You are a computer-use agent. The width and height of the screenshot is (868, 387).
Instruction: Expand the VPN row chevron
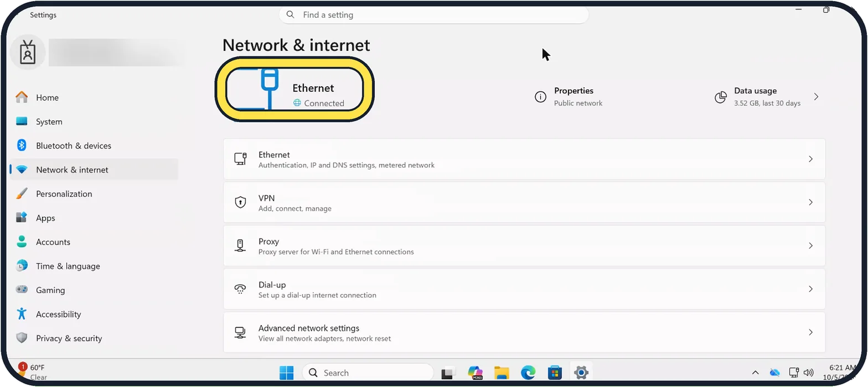click(x=810, y=202)
